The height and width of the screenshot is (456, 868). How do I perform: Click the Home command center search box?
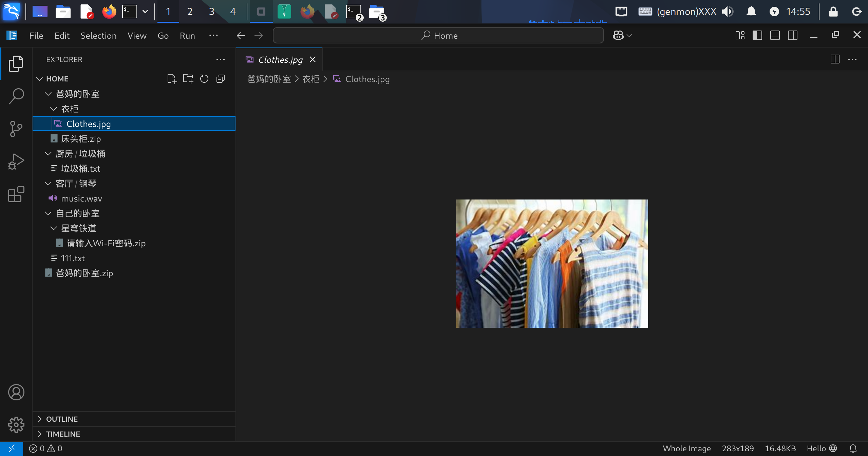(x=438, y=35)
